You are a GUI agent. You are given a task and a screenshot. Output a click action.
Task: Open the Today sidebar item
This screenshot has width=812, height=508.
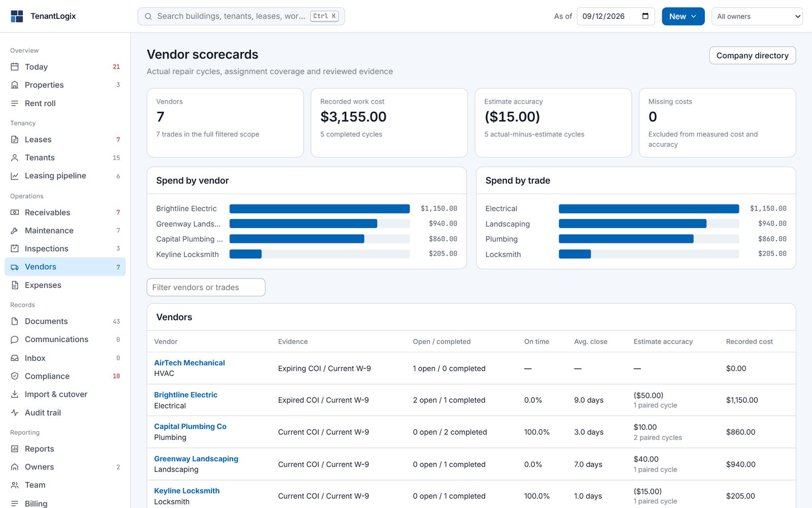coord(65,67)
